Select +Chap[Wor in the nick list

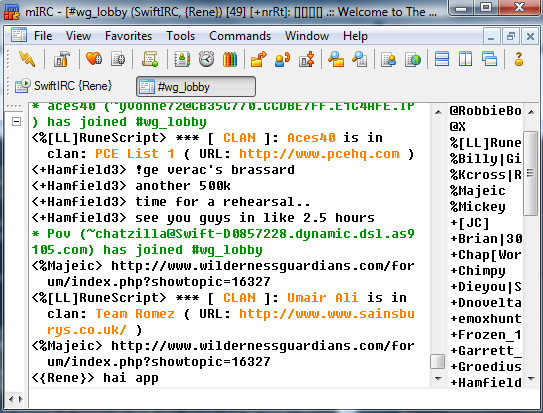click(x=485, y=254)
